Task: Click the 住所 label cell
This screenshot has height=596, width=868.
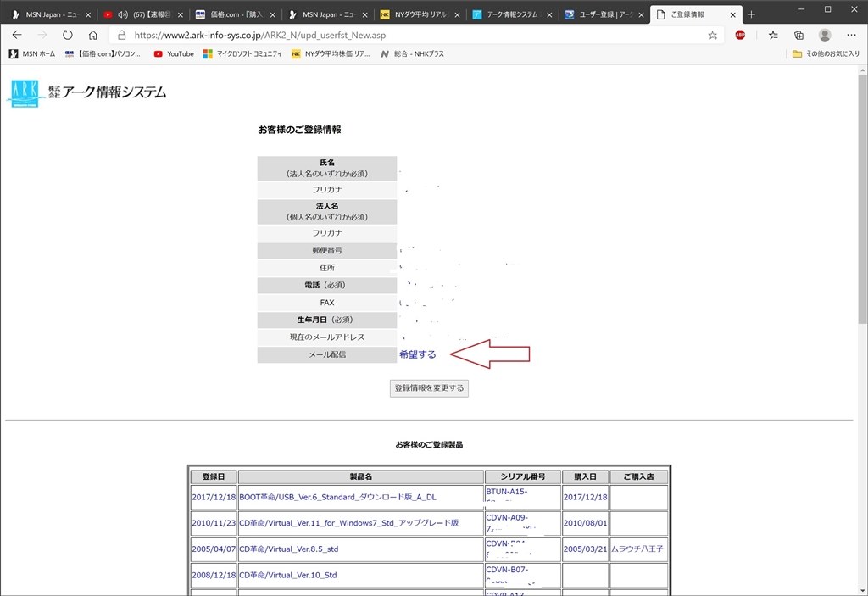Action: (x=327, y=268)
